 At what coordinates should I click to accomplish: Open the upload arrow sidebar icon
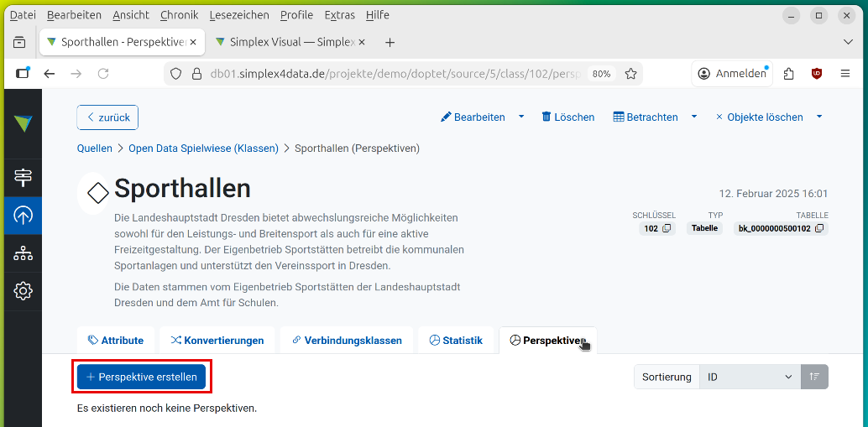(x=23, y=216)
